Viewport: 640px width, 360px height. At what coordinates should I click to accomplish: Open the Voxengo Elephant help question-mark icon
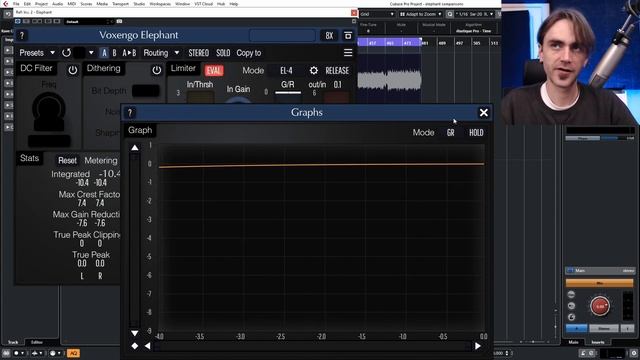22,36
